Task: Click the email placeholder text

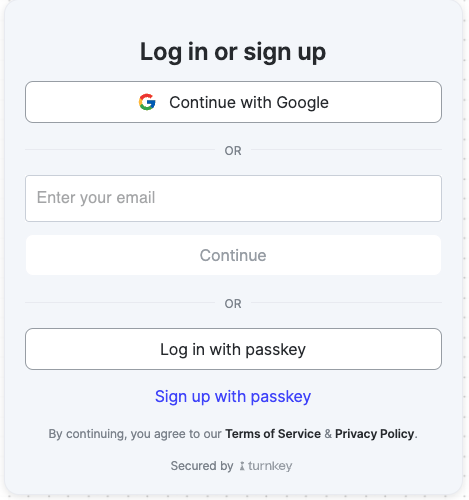Action: tap(96, 198)
